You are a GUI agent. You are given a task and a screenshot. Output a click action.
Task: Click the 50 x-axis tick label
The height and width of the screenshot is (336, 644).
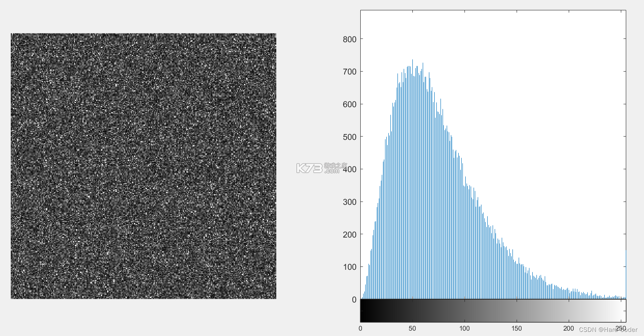[x=412, y=329]
